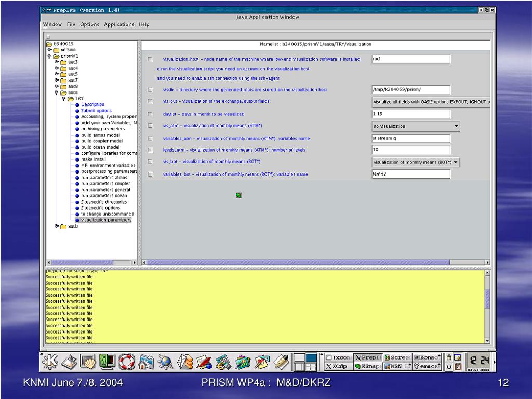This screenshot has height=399, width=532.
Task: Open the vis_bot monthly means dropdown
Action: (x=416, y=162)
